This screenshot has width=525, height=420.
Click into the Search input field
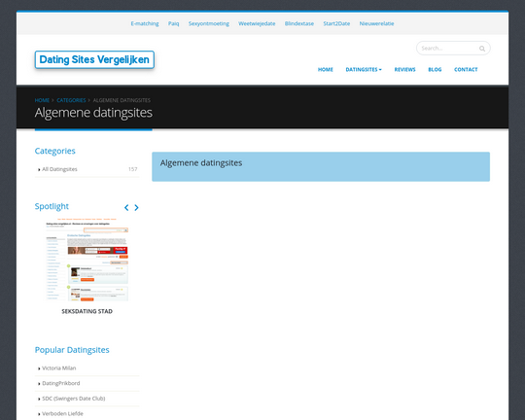point(448,49)
